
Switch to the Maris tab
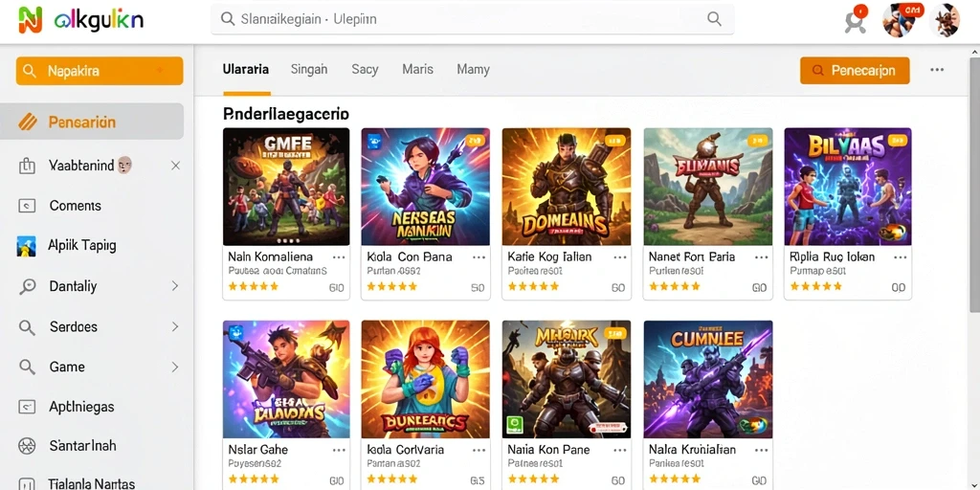point(417,69)
